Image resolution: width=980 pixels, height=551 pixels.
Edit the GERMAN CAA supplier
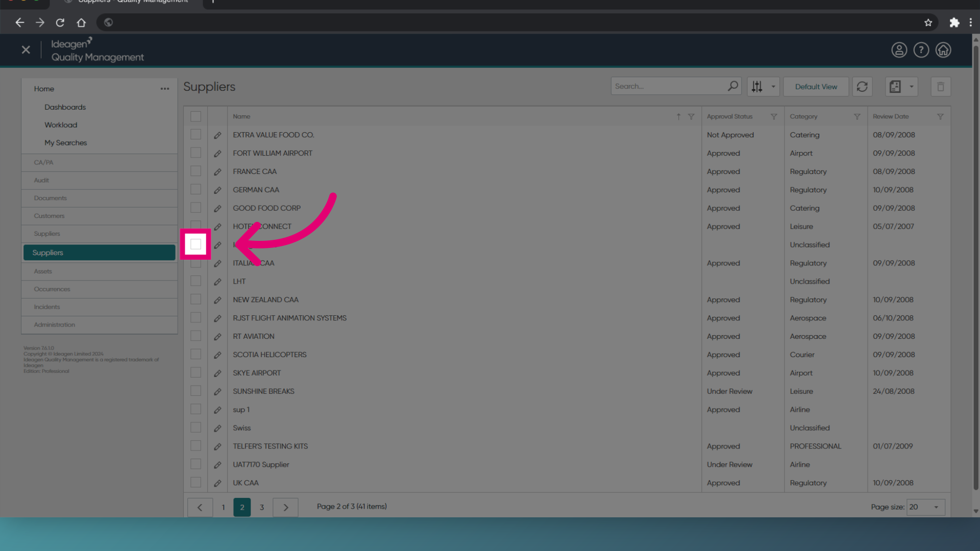[217, 190]
